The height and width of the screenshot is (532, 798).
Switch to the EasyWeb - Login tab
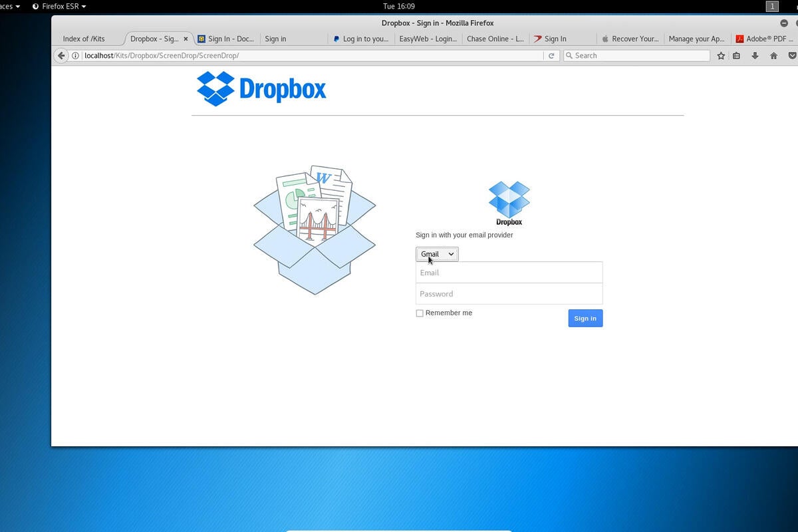(428, 39)
